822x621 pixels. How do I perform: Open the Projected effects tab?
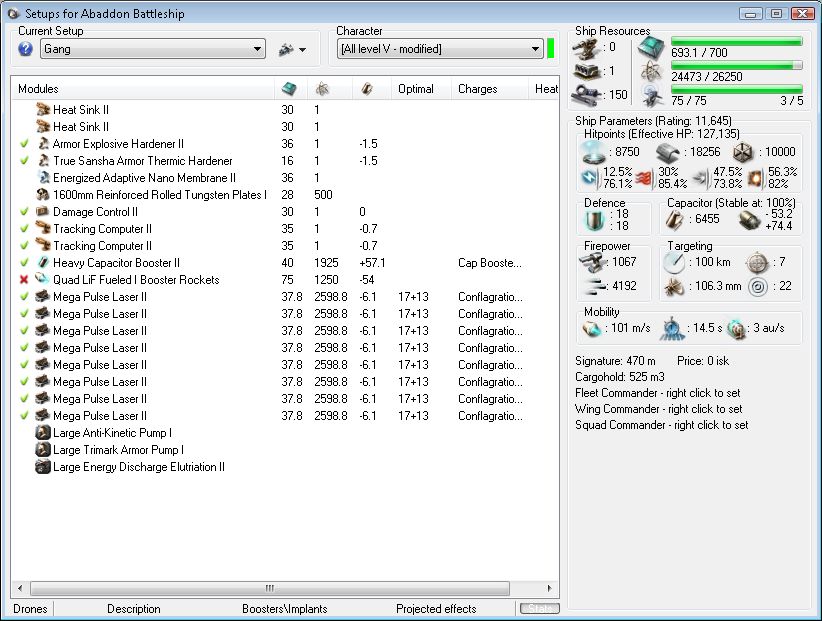click(x=436, y=608)
